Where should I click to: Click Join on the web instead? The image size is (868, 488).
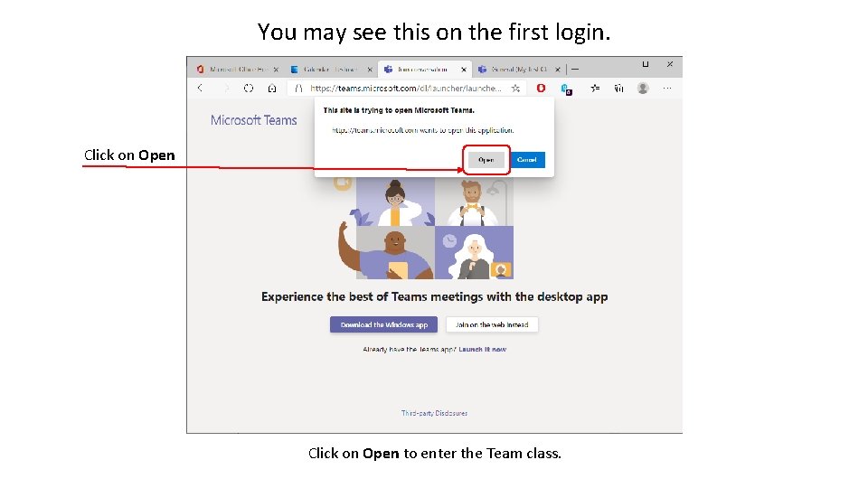point(492,324)
